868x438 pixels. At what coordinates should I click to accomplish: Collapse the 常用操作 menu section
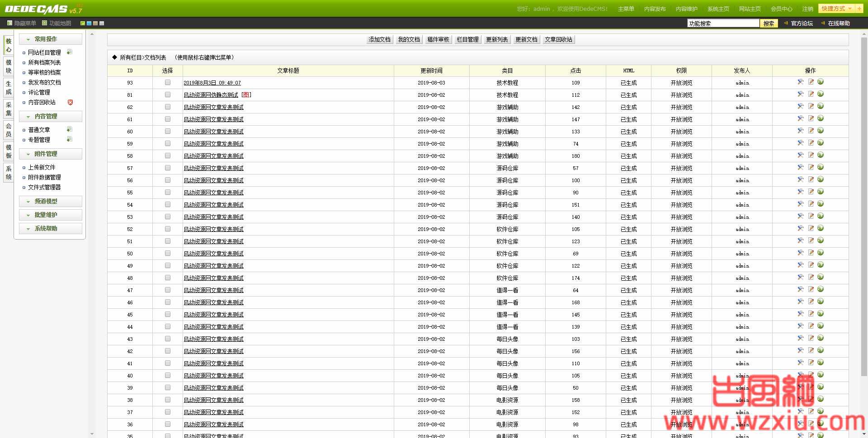pos(51,39)
